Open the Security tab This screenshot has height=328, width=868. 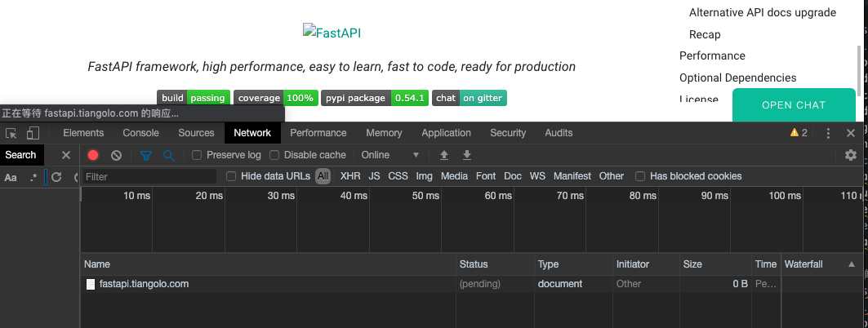coord(508,133)
